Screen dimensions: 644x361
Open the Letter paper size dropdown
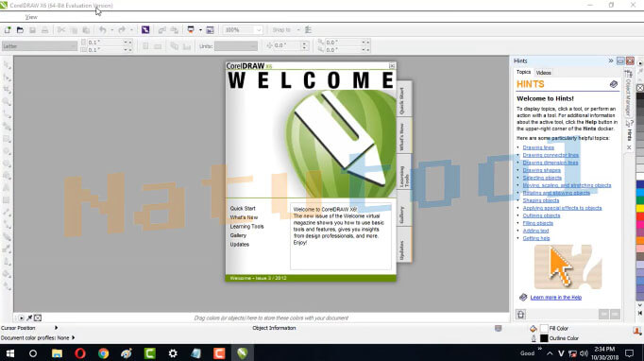(74, 46)
